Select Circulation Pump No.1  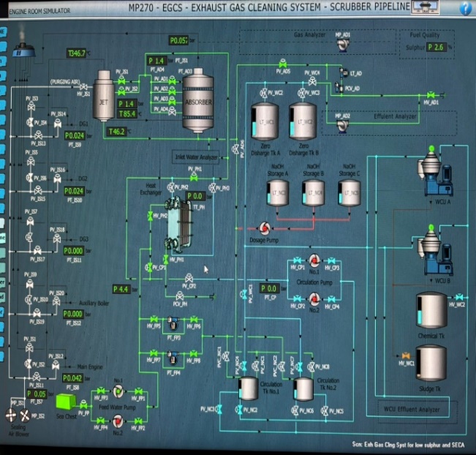click(313, 260)
